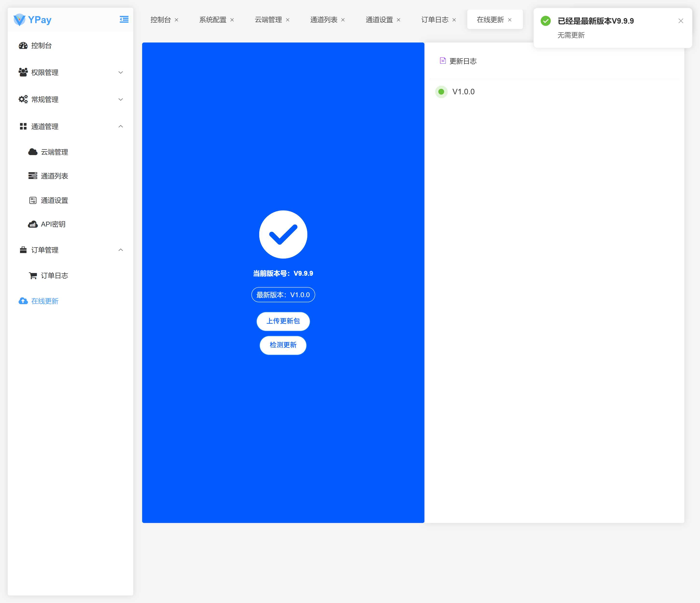
Task: Click the green success check in notification
Action: coord(546,21)
